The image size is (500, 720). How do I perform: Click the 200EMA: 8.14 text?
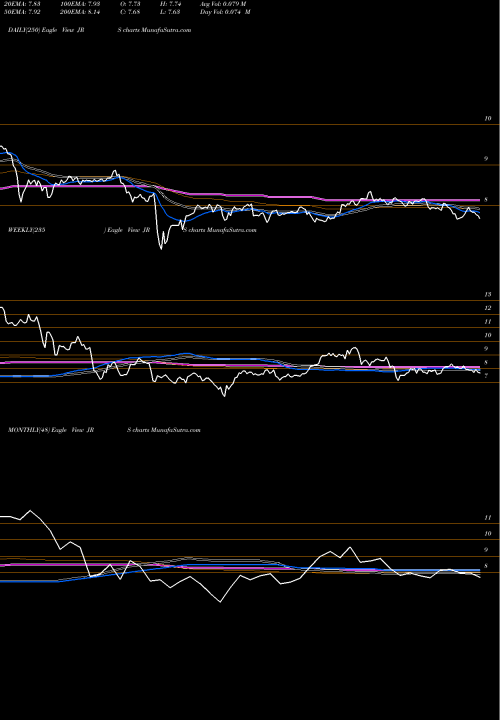pos(80,12)
